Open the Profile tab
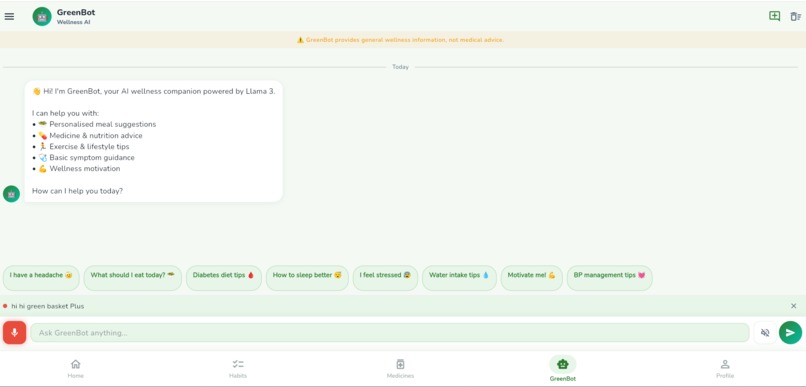The image size is (806, 387). coord(725,368)
